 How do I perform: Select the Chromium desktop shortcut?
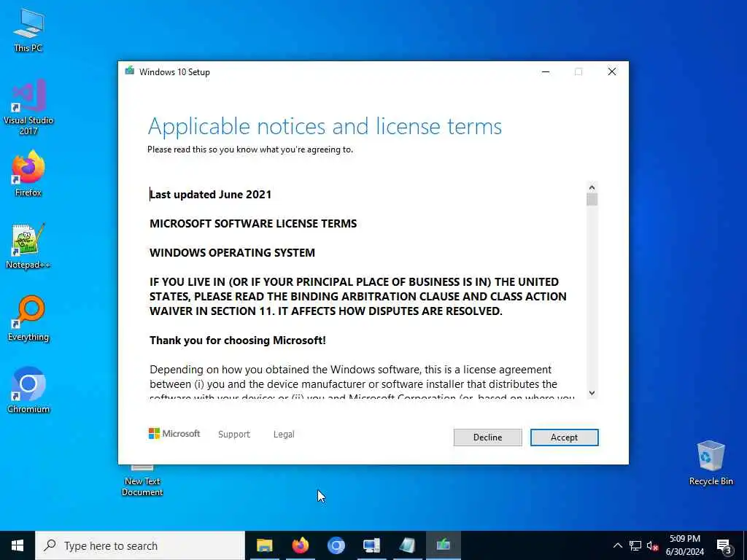(28, 391)
